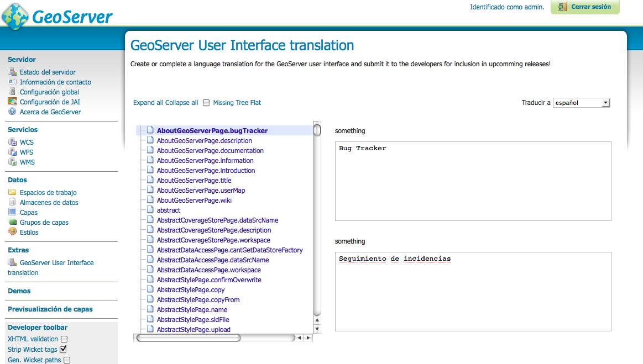This screenshot has width=643, height=364.
Task: Select AboutGeoServerPage.introduction tree item
Action: coord(206,170)
